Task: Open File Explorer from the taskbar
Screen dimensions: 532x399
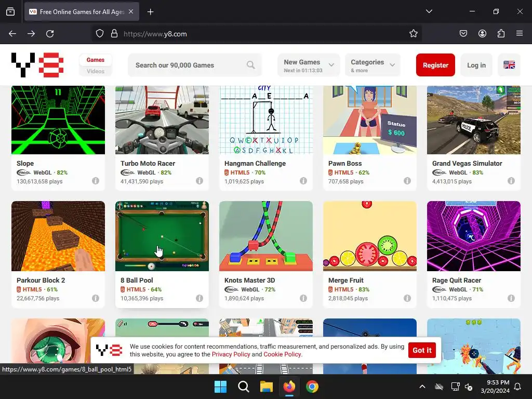Action: (267, 387)
